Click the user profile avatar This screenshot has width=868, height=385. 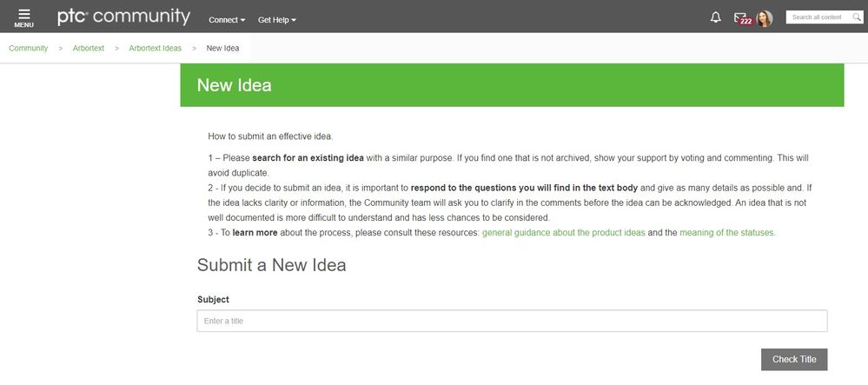click(x=765, y=18)
